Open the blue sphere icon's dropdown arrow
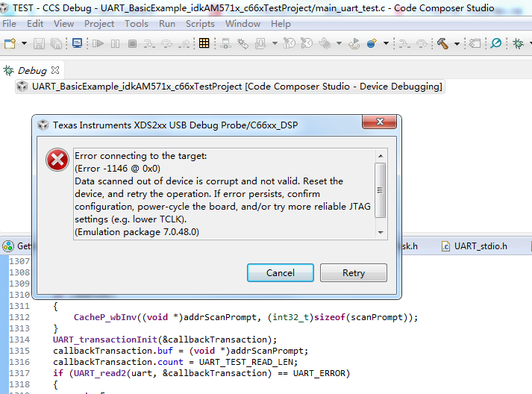This screenshot has width=532, height=394. 386,43
